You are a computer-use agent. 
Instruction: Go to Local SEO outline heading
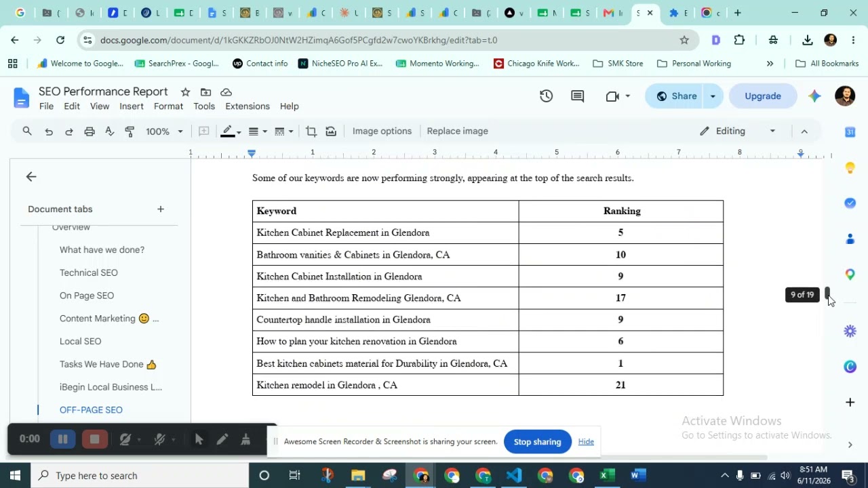80,342
